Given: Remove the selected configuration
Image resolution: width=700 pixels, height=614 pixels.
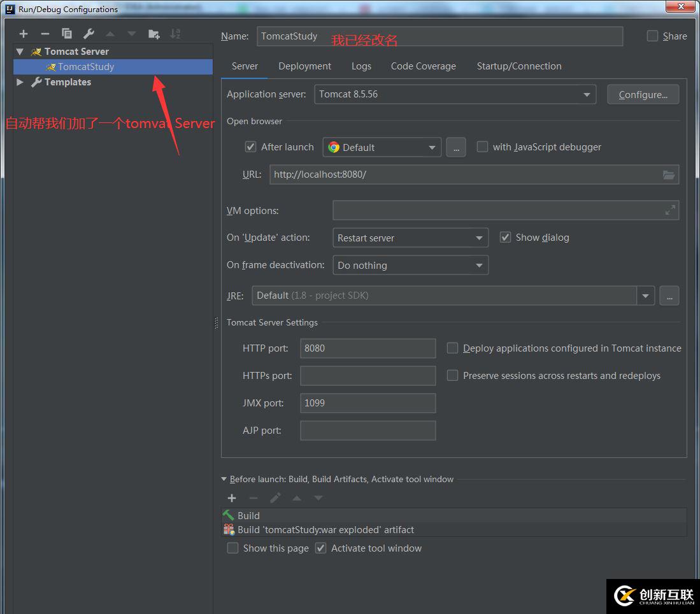Looking at the screenshot, I should [45, 34].
